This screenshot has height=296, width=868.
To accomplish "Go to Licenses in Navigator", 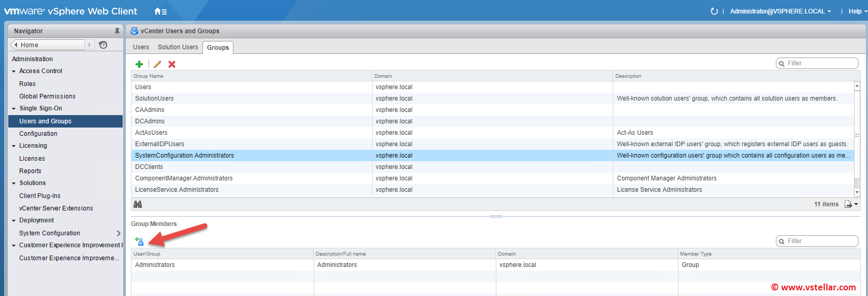I will 32,159.
